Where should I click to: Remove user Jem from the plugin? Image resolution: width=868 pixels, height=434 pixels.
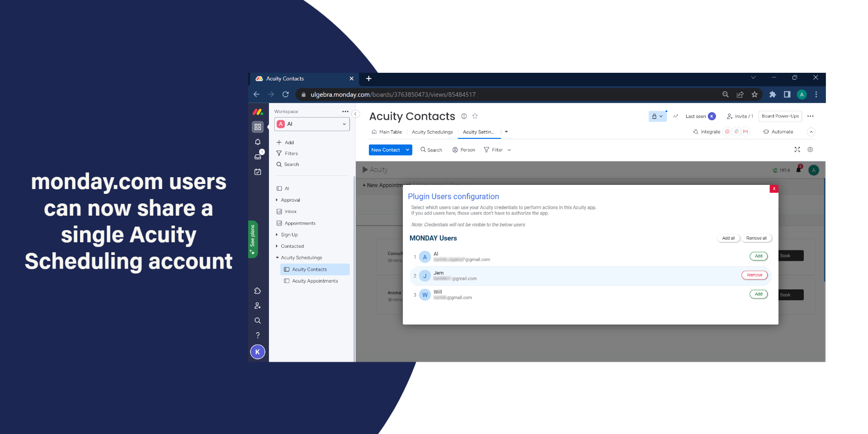point(755,275)
